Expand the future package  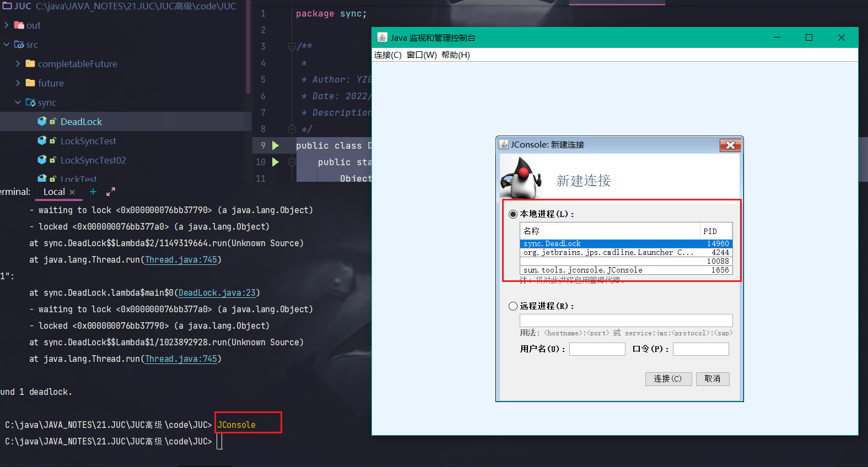coord(18,83)
